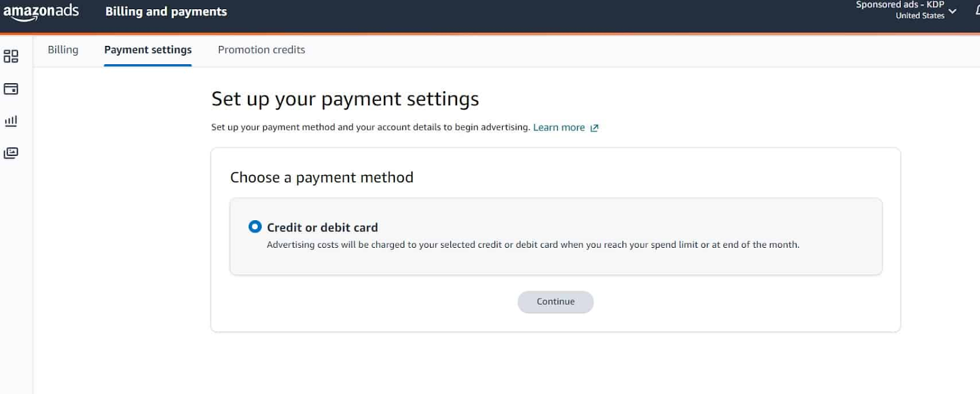Open the Sponsored ads - KDP account menu
The width and height of the screenshot is (980, 394).
coord(900,5)
